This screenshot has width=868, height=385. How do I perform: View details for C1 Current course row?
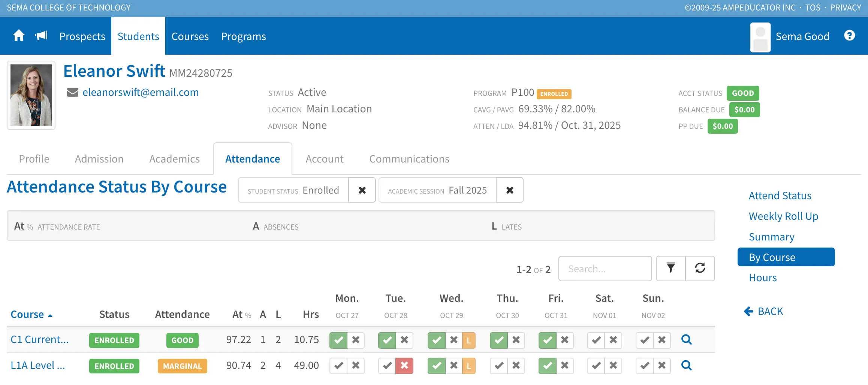point(687,340)
